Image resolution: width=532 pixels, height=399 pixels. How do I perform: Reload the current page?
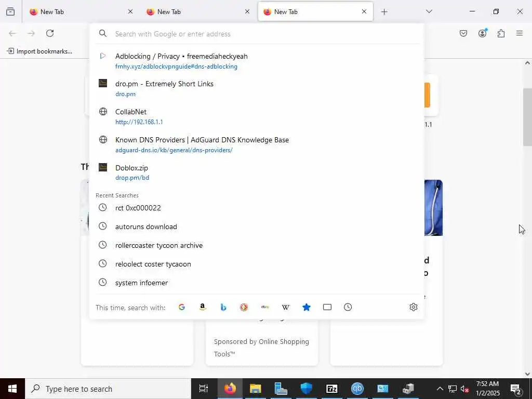50,33
